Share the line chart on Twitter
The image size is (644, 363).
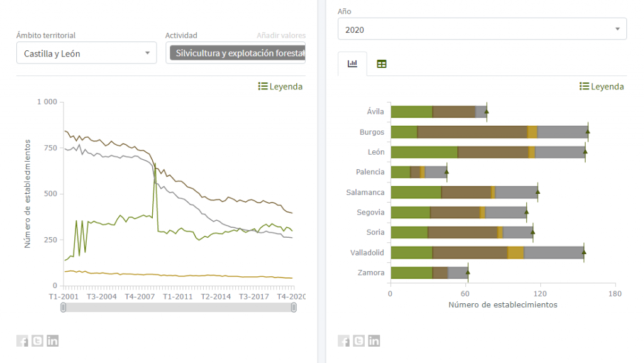[37, 341]
